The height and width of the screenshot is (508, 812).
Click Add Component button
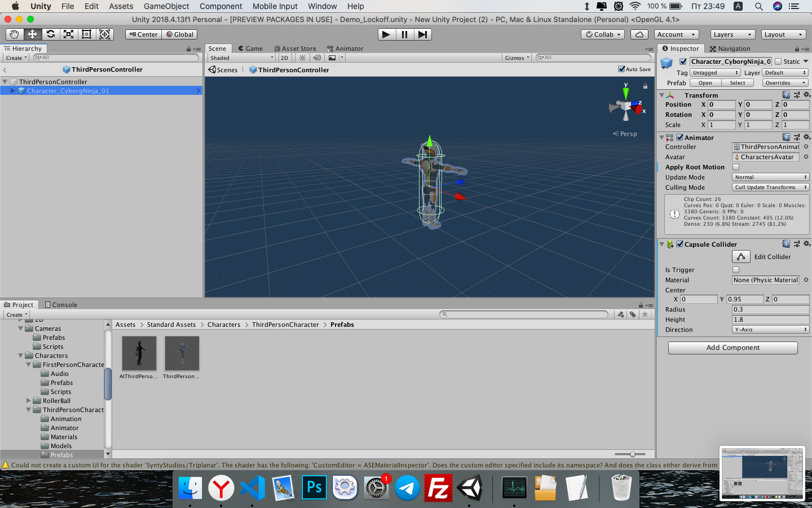tap(733, 348)
